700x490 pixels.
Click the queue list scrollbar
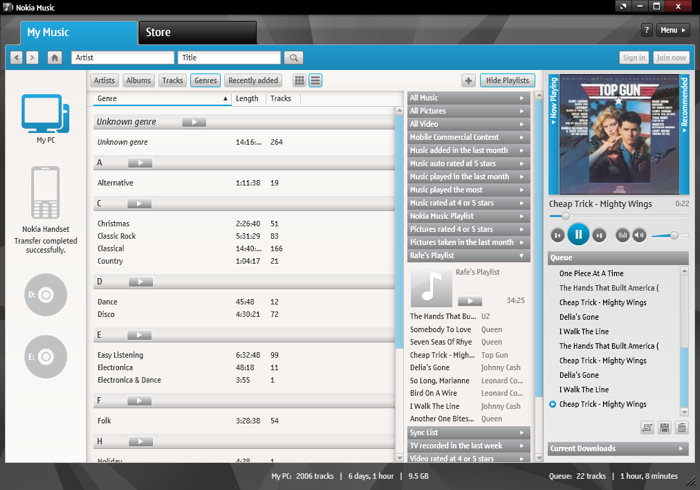point(684,341)
